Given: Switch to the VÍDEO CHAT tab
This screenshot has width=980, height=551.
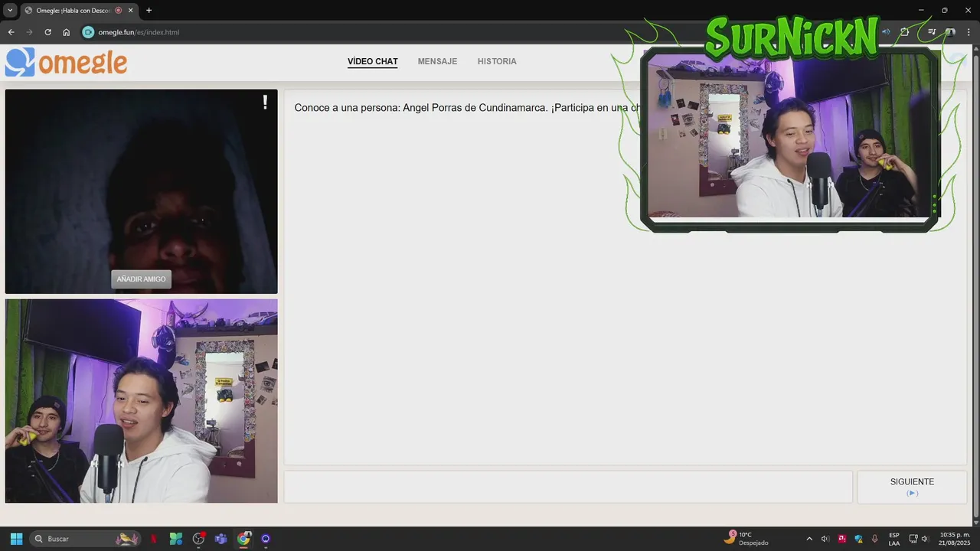Looking at the screenshot, I should click(x=372, y=61).
